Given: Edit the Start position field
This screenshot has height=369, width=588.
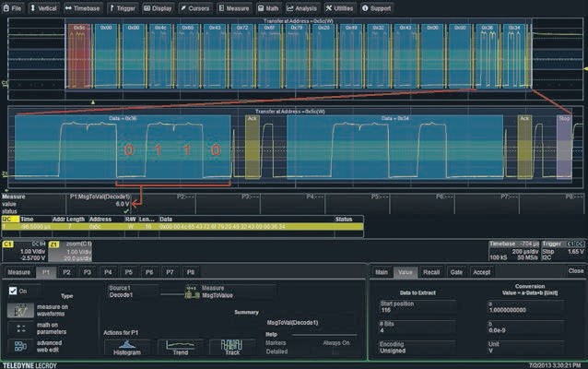Looking at the screenshot, I should tap(417, 306).
